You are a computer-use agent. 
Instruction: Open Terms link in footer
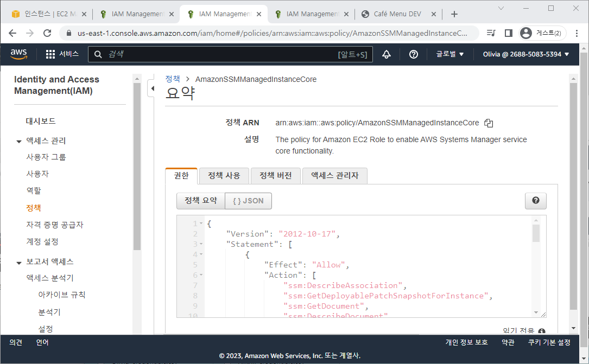(x=508, y=342)
